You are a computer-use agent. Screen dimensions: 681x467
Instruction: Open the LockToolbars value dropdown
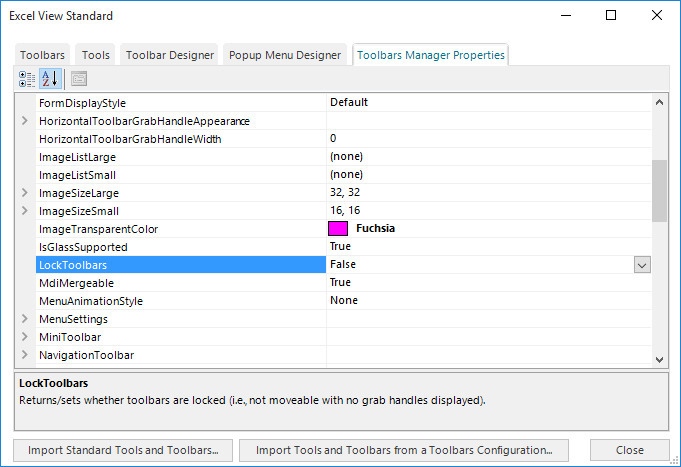[x=642, y=265]
